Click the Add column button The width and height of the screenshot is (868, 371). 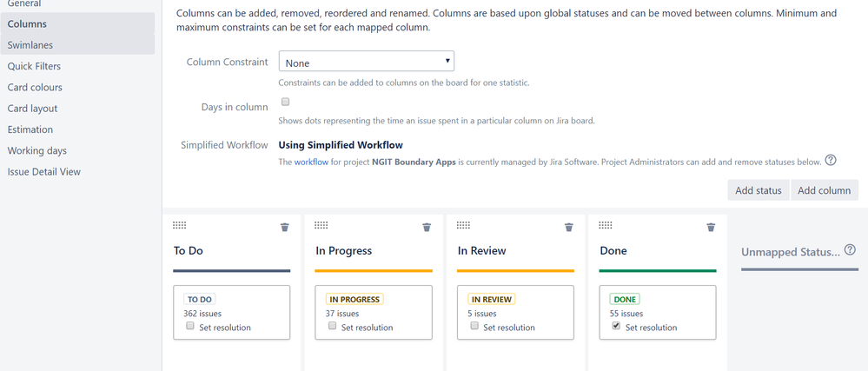tap(825, 190)
